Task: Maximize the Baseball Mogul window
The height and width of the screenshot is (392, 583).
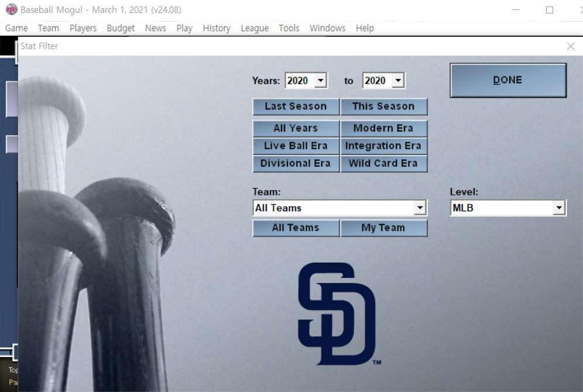Action: (550, 10)
